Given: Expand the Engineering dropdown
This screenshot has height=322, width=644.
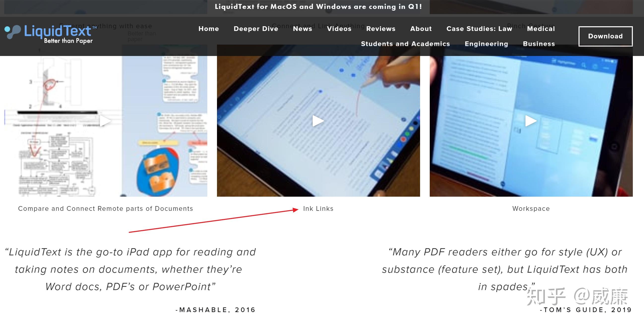Looking at the screenshot, I should coord(486,44).
